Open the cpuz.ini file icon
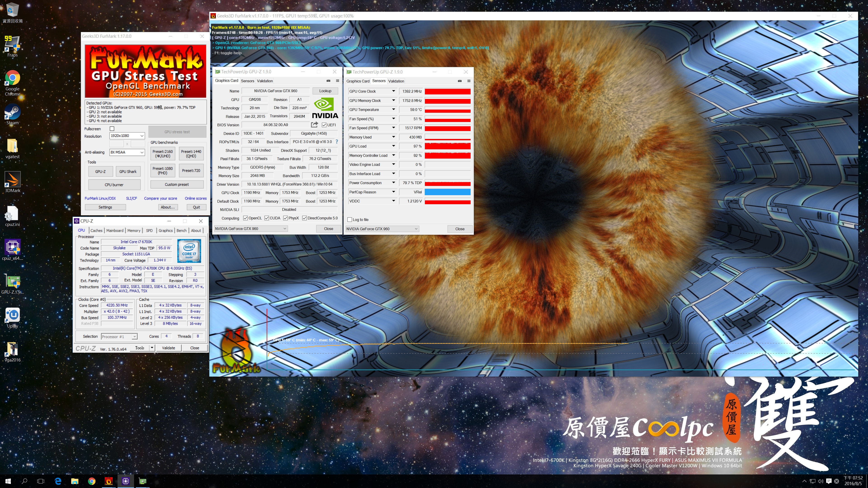The image size is (868, 488). click(x=12, y=216)
